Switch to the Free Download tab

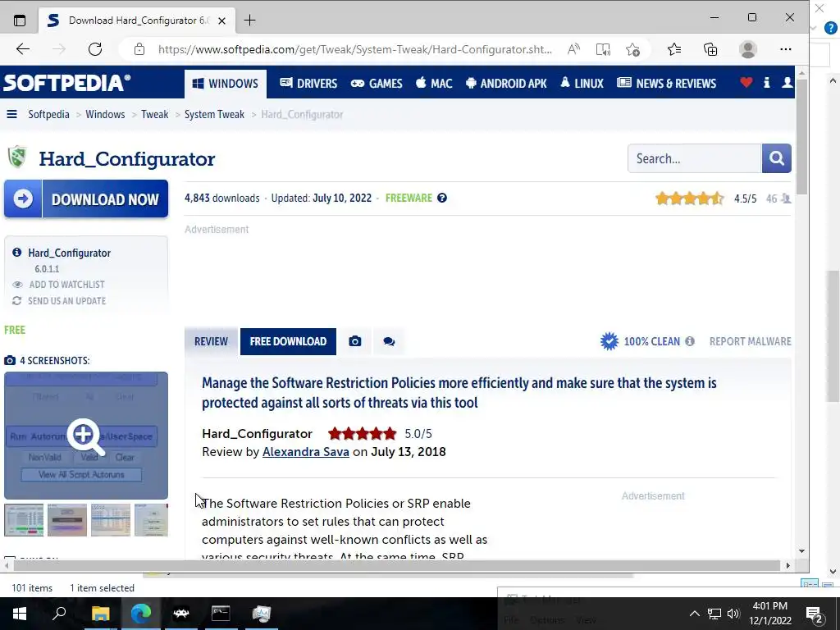point(288,341)
